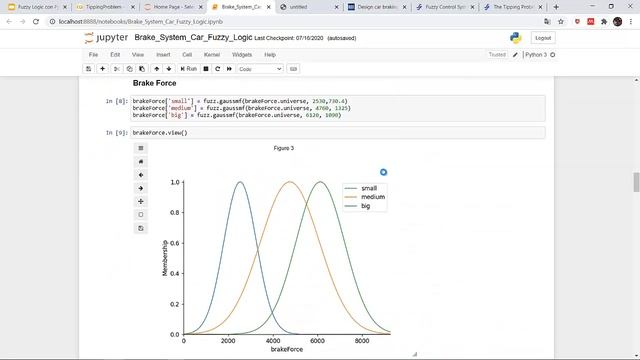The width and height of the screenshot is (640, 360).
Task: Restart the kernel and run all cells
Action: [x=229, y=69]
